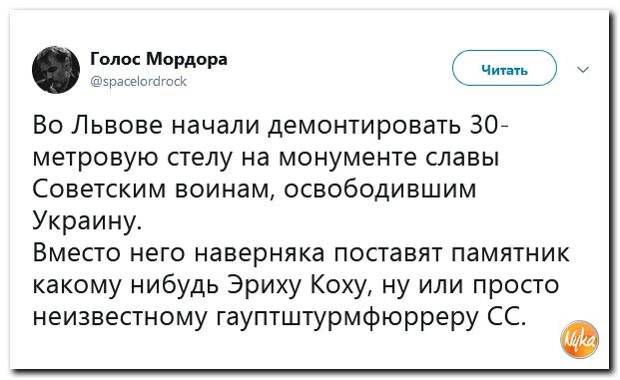Select the word стелу in the tweet

click(202, 158)
